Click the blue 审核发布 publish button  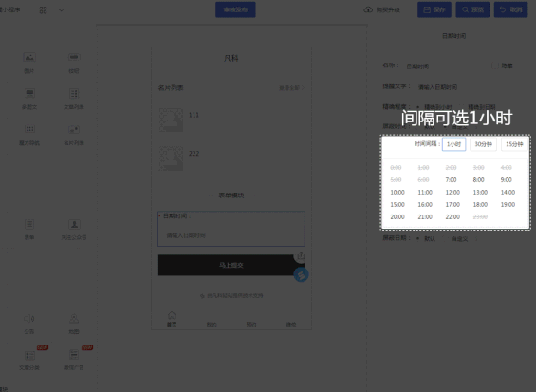point(235,9)
